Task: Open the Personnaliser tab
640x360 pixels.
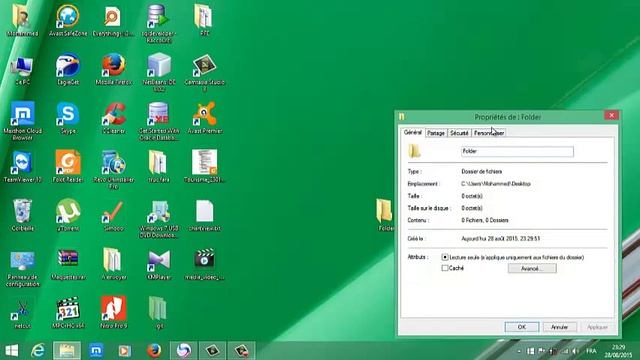Action: 489,133
